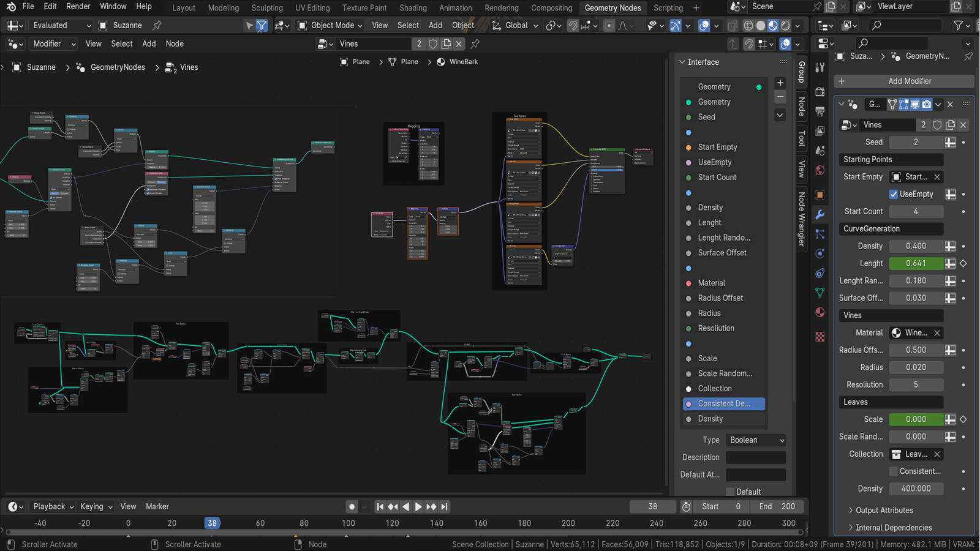
Task: Select the Modifier Properties wrench tab
Action: click(820, 214)
